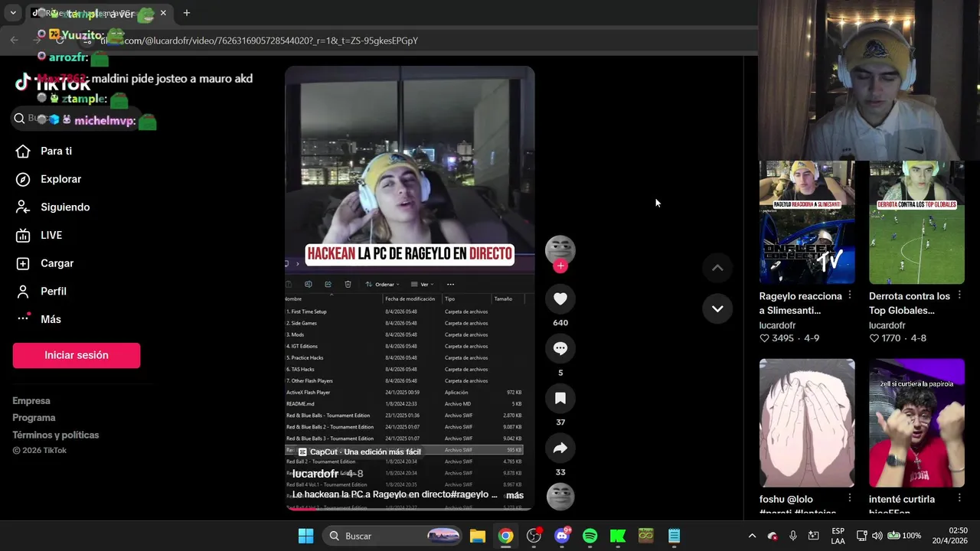The height and width of the screenshot is (551, 980).
Task: Bookmark the video to favorites
Action: [560, 399]
